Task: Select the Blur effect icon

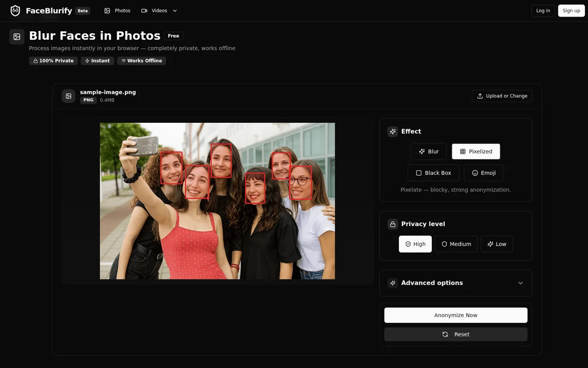Action: pyautogui.click(x=421, y=151)
